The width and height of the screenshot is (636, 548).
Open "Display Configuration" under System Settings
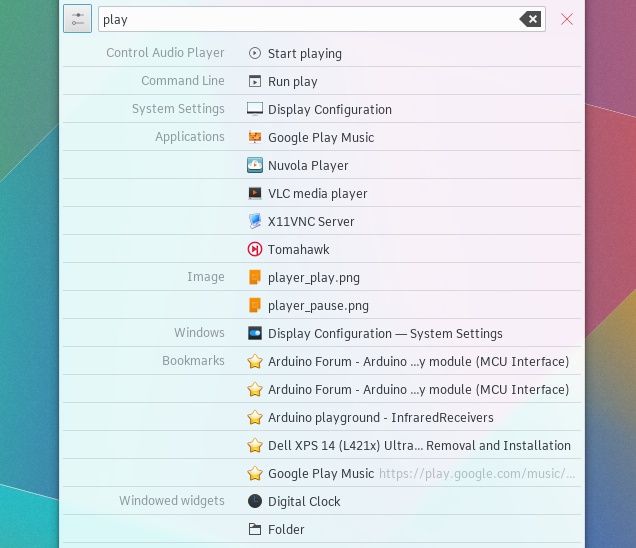(330, 110)
